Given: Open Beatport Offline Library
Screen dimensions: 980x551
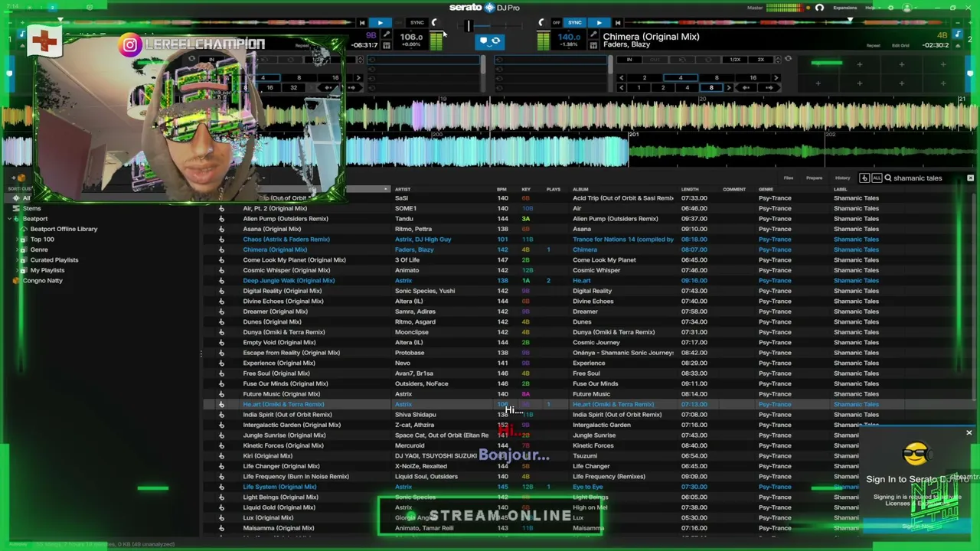Looking at the screenshot, I should [64, 229].
